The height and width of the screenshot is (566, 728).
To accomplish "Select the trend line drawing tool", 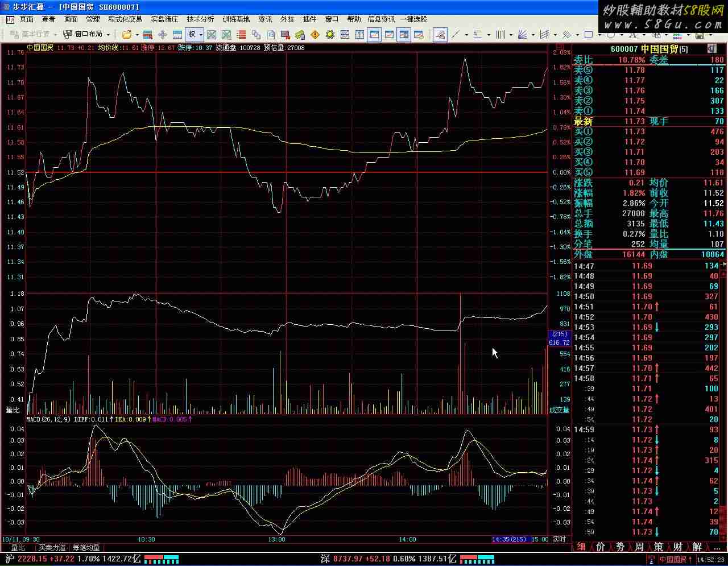I will tap(456, 35).
